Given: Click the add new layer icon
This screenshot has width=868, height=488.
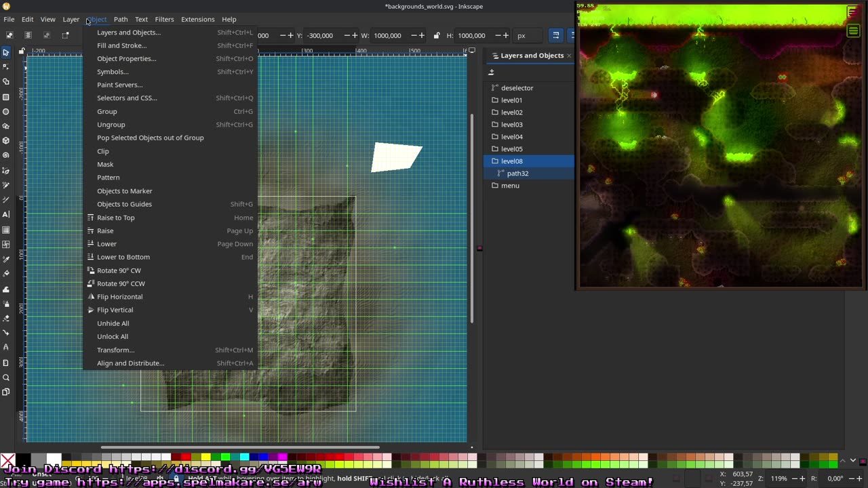Looking at the screenshot, I should (x=492, y=72).
